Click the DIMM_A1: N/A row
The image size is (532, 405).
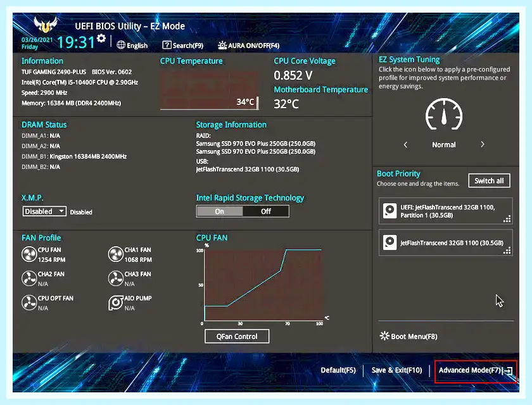tap(41, 136)
